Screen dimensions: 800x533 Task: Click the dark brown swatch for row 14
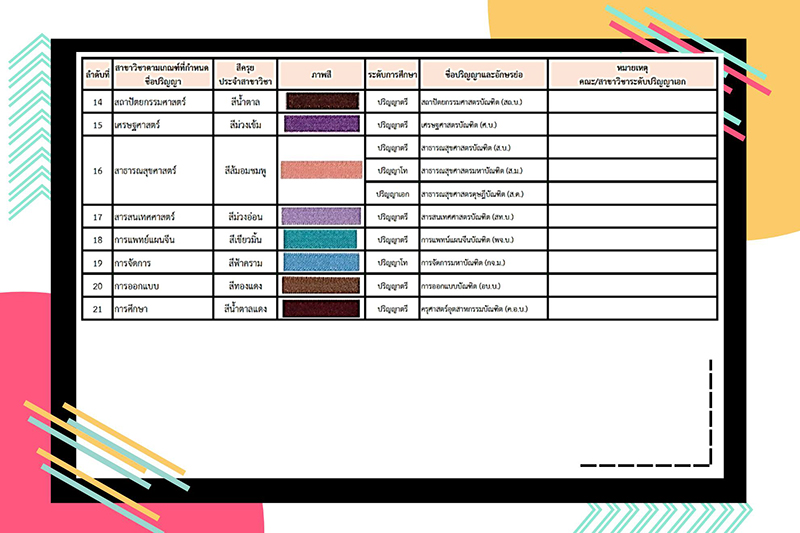coord(322,102)
